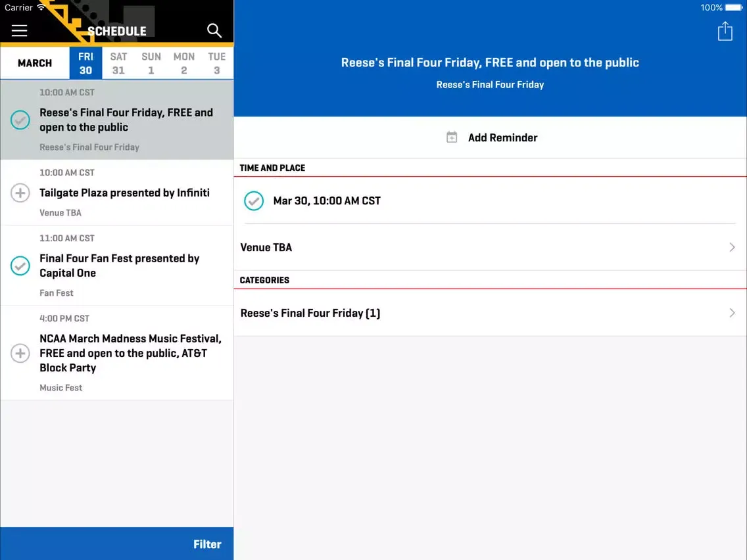This screenshot has height=560, width=747.
Task: Switch to the TUE 3 tab
Action: click(x=217, y=63)
